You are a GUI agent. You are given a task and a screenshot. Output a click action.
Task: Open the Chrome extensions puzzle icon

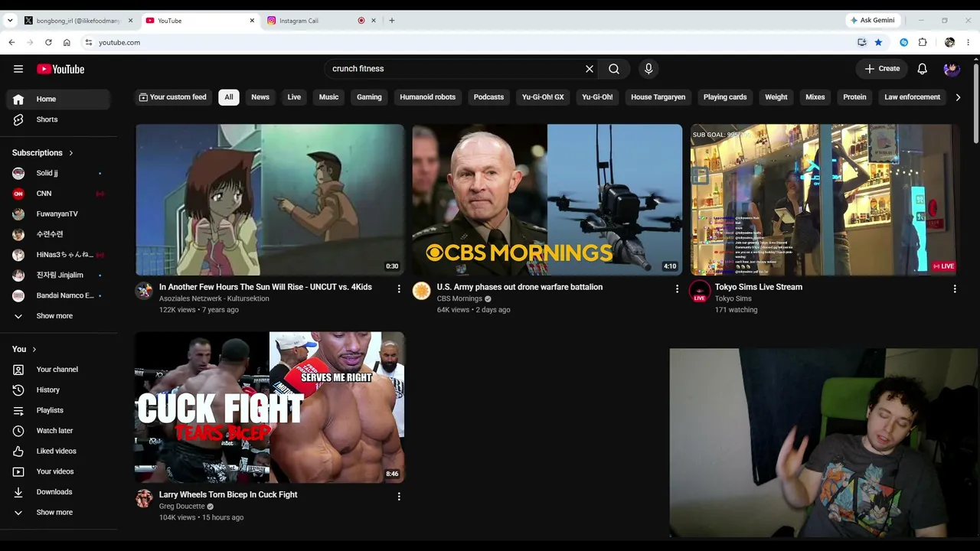pos(923,43)
